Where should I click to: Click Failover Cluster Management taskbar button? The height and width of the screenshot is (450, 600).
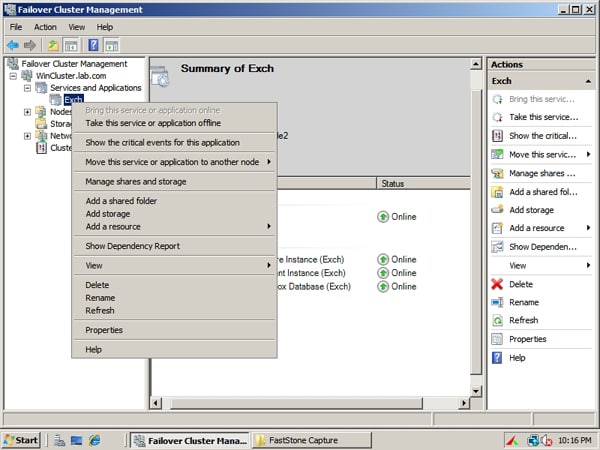pos(190,440)
